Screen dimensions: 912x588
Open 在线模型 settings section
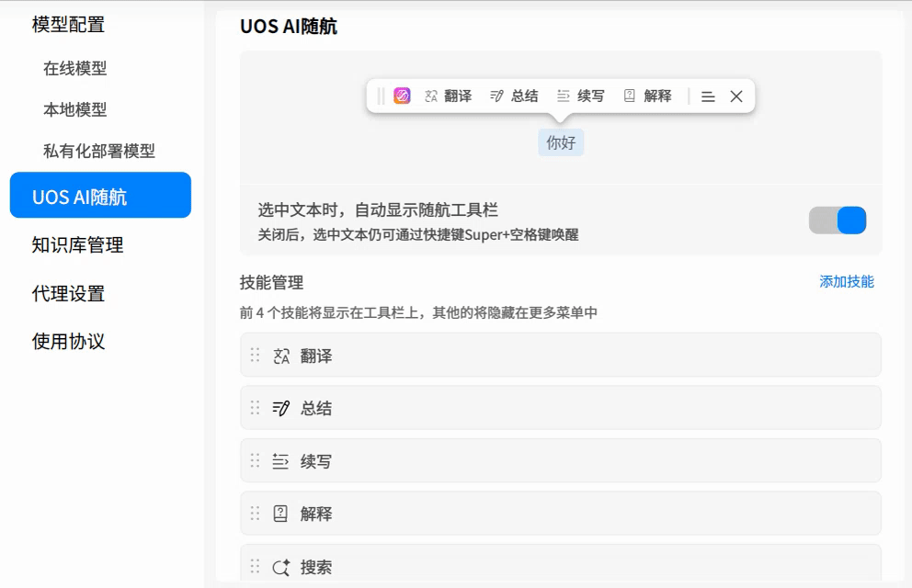click(x=75, y=69)
